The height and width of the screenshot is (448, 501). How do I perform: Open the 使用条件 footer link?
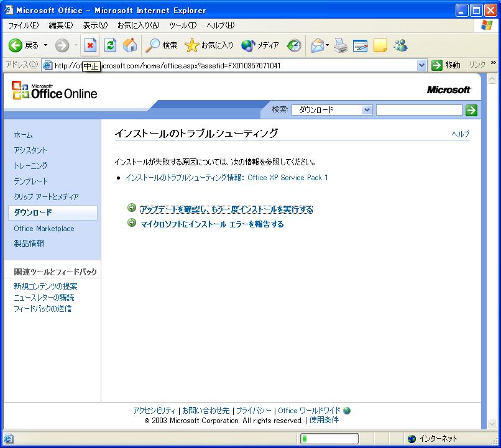point(324,420)
